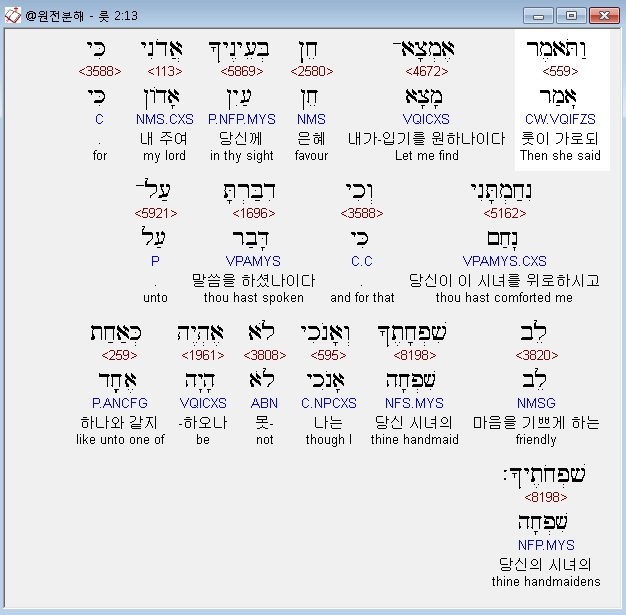
Task: Close the 원전분해 window
Action: [x=604, y=16]
